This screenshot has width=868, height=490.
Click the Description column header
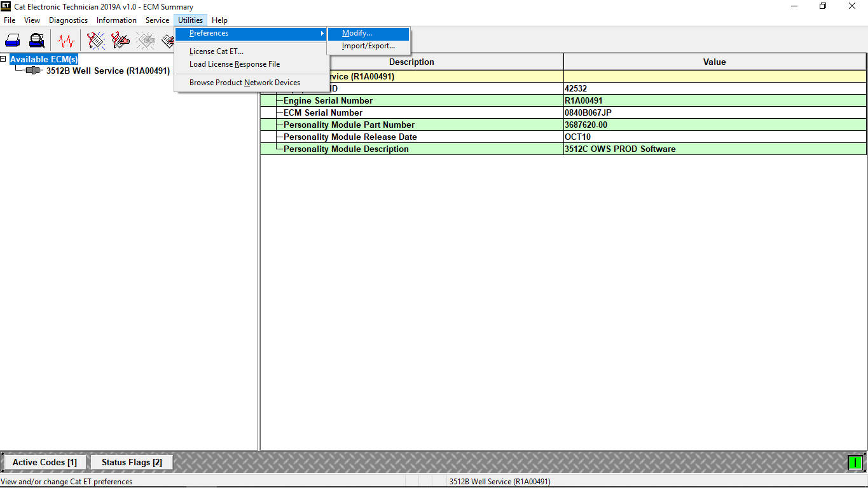pyautogui.click(x=411, y=62)
